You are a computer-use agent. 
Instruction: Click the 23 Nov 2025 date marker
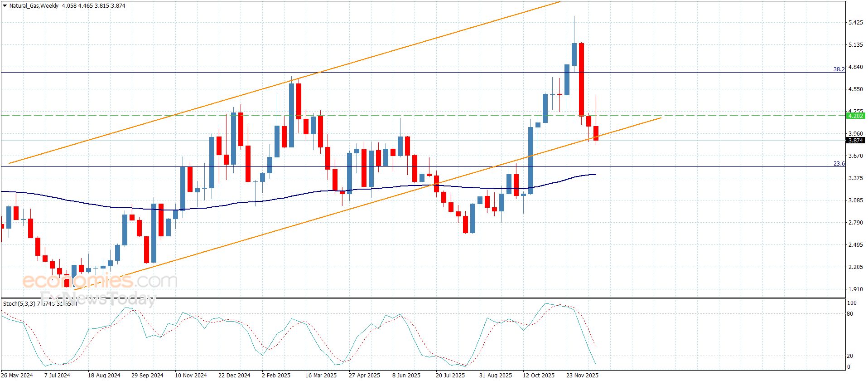pos(582,375)
